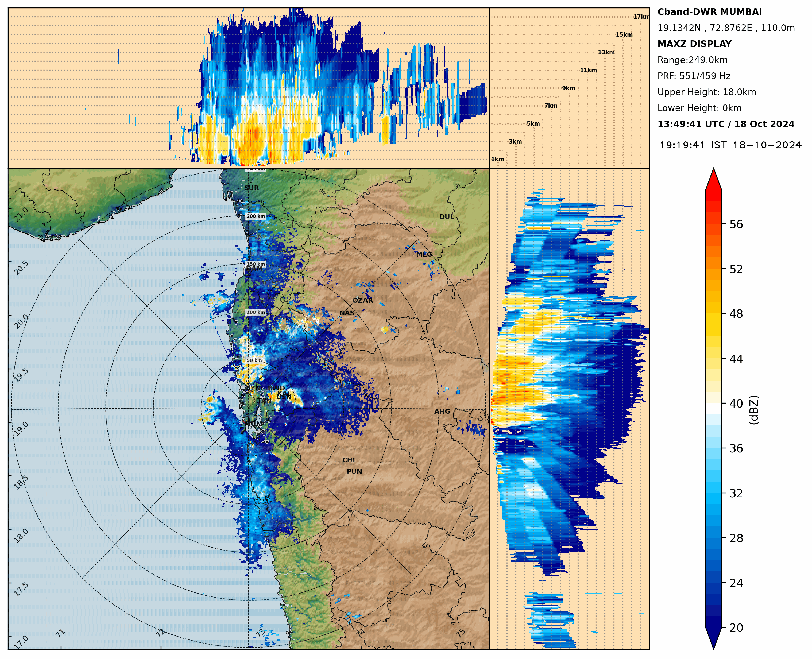The width and height of the screenshot is (812, 659).
Task: Click the 'MLG' station label on map
Action: (x=424, y=254)
